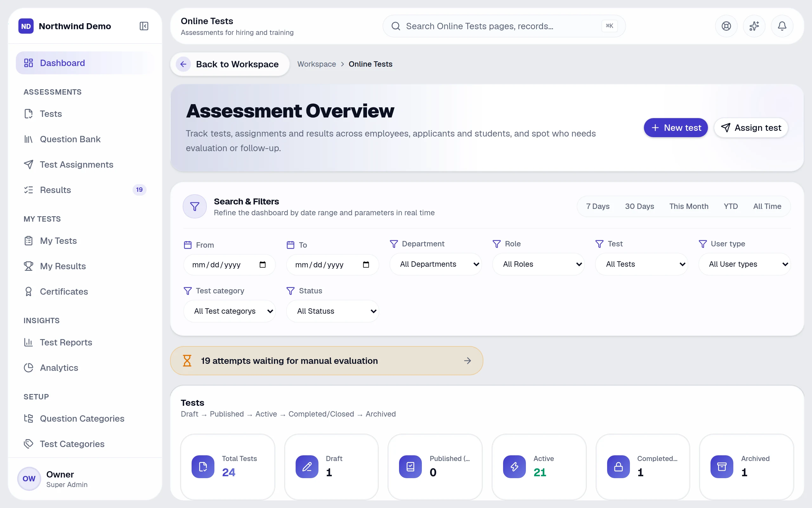812x508 pixels.
Task: Select the YTD range
Action: click(x=730, y=206)
